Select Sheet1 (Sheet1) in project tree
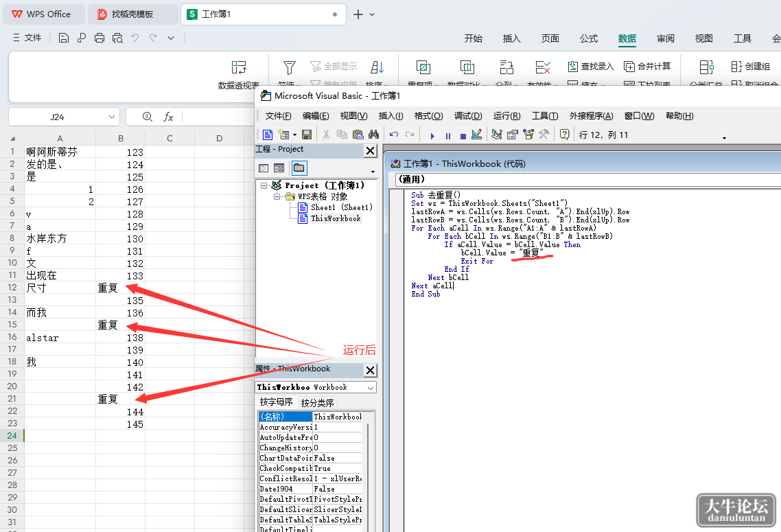Viewport: 781px width, 532px height. [x=336, y=207]
